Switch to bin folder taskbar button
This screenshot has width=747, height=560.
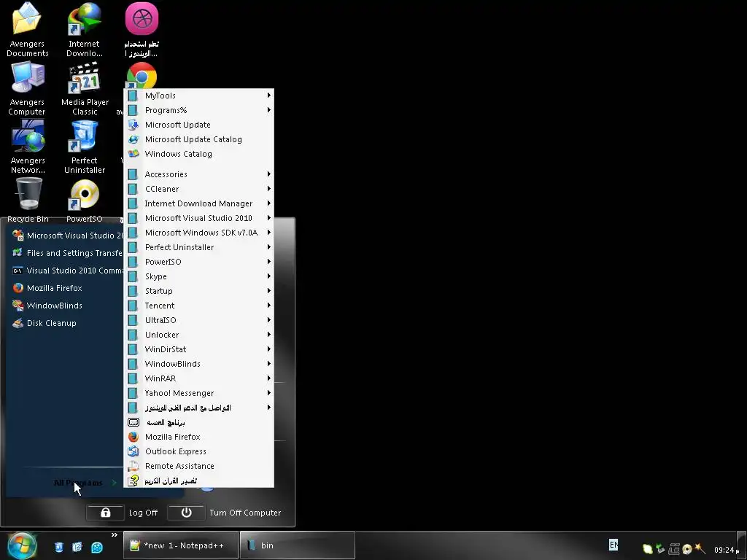click(x=298, y=545)
